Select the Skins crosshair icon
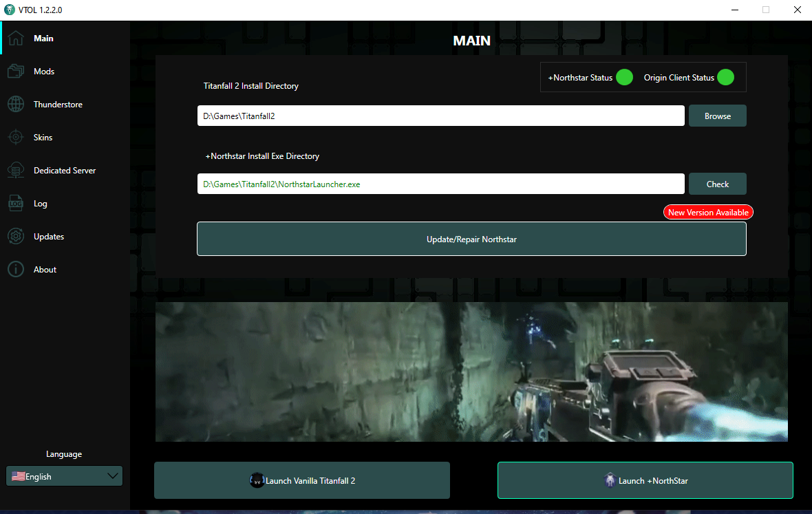 coord(16,137)
